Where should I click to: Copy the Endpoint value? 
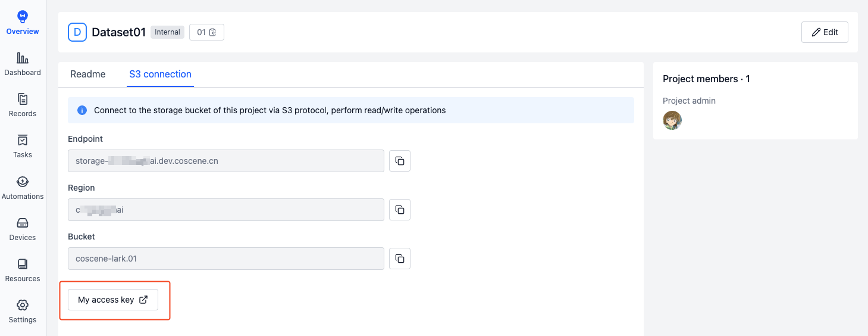(x=400, y=161)
